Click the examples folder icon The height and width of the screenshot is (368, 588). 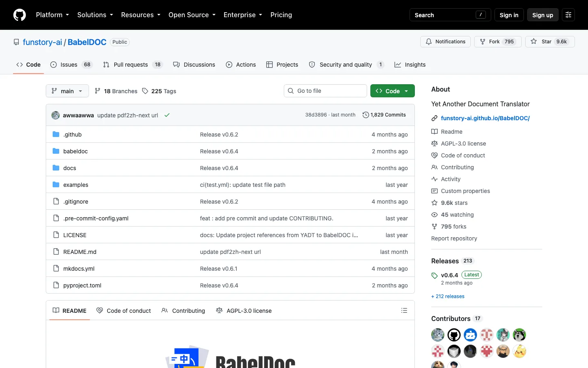pos(56,185)
